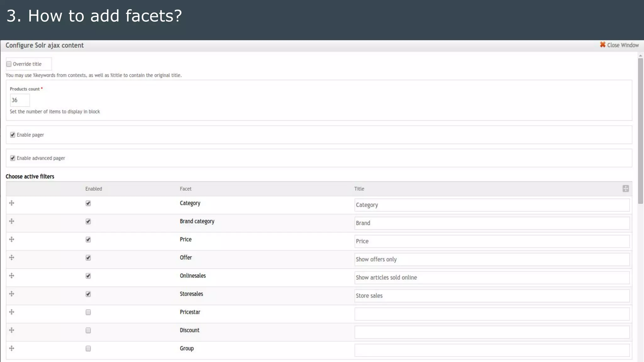
Task: Disable the Enable advanced pager checkbox
Action: [13, 158]
